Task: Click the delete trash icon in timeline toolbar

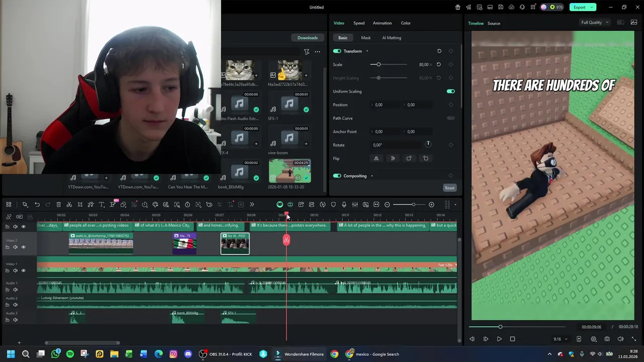Action: click(x=58, y=205)
